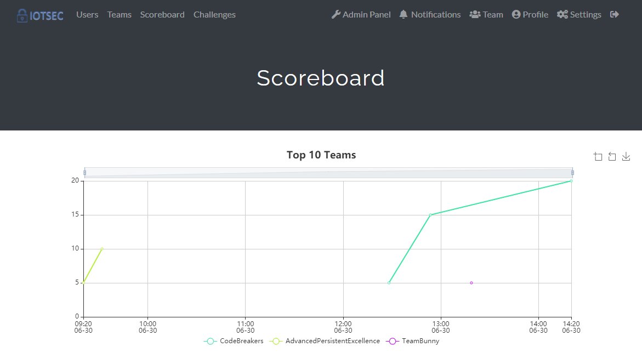The image size is (642, 364).
Task: Click the TeamBunny data point at 5
Action: tap(471, 283)
